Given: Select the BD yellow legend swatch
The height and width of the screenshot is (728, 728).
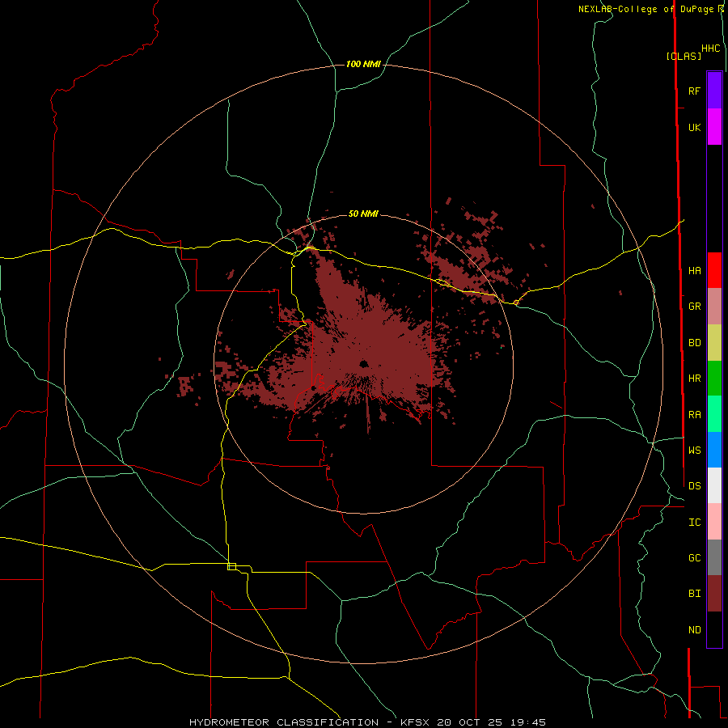Looking at the screenshot, I should (714, 342).
